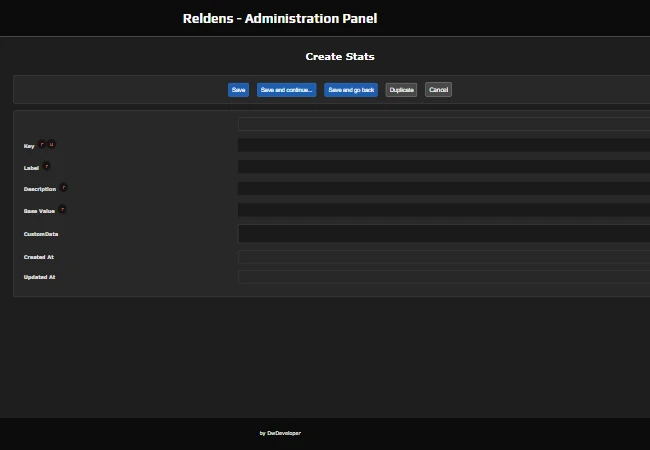Click the 'Key' field label
The height and width of the screenshot is (450, 650).
click(29, 146)
